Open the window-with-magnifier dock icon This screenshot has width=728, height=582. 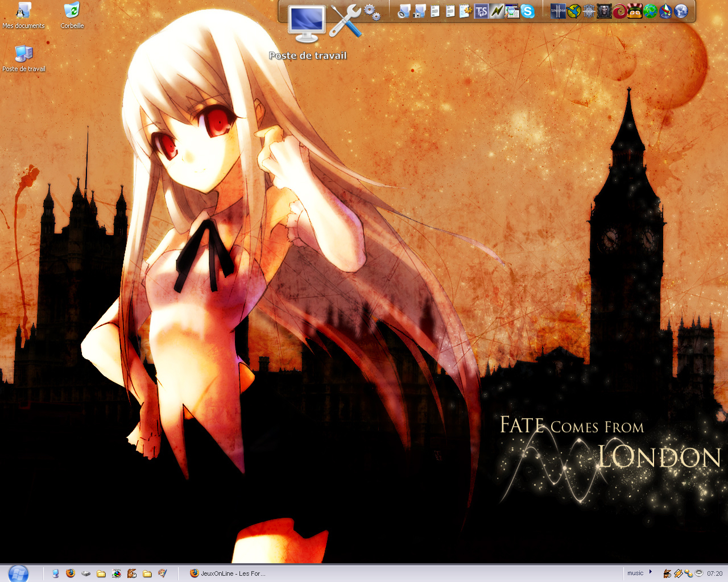point(513,11)
